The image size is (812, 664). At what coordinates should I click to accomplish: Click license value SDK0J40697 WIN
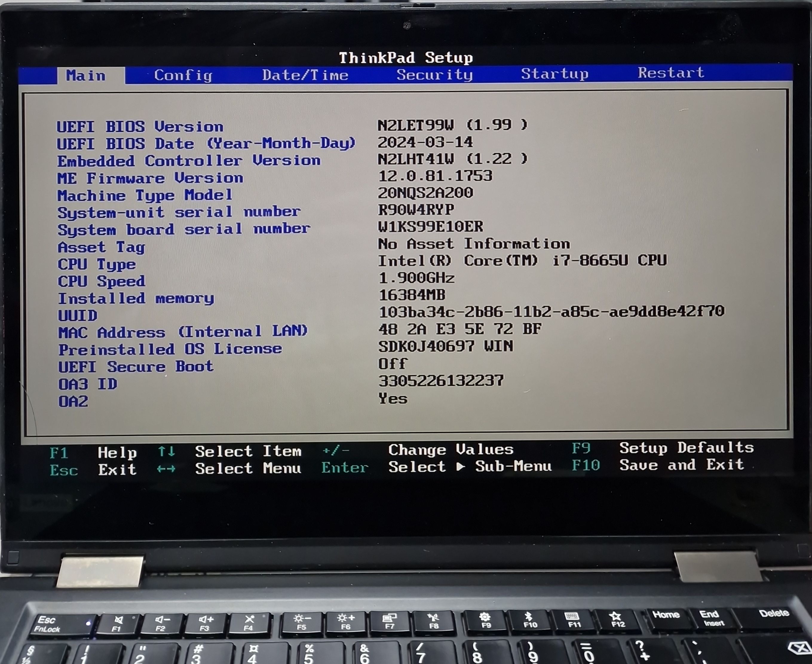click(x=446, y=346)
